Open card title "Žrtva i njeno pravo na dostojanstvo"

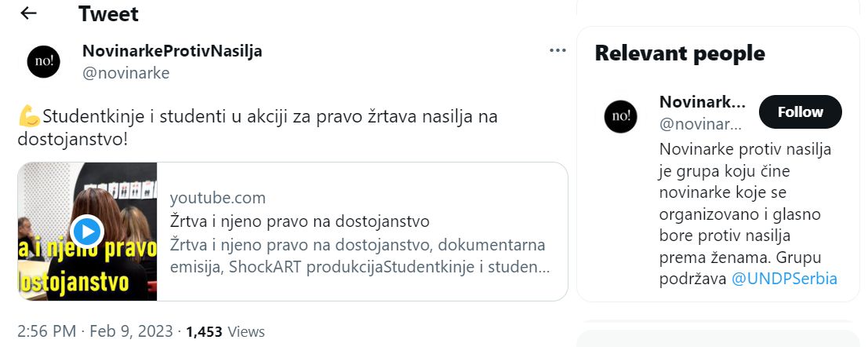tap(300, 221)
